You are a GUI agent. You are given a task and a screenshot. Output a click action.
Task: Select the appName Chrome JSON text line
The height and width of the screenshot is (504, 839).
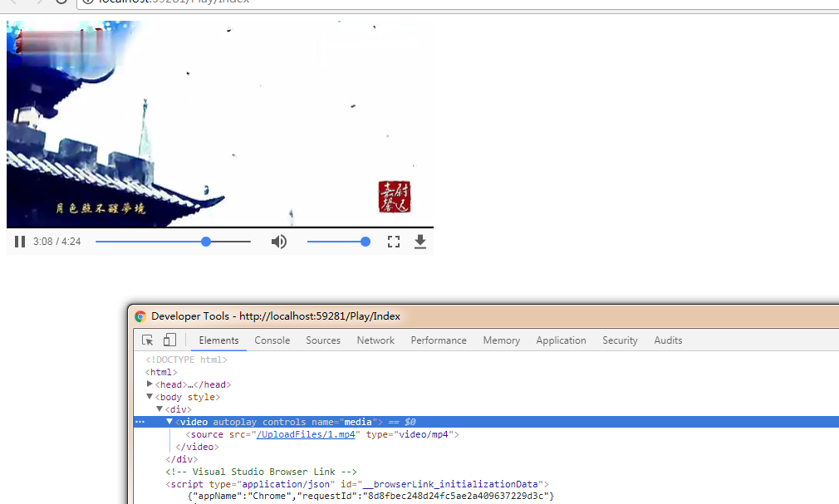pyautogui.click(x=370, y=496)
